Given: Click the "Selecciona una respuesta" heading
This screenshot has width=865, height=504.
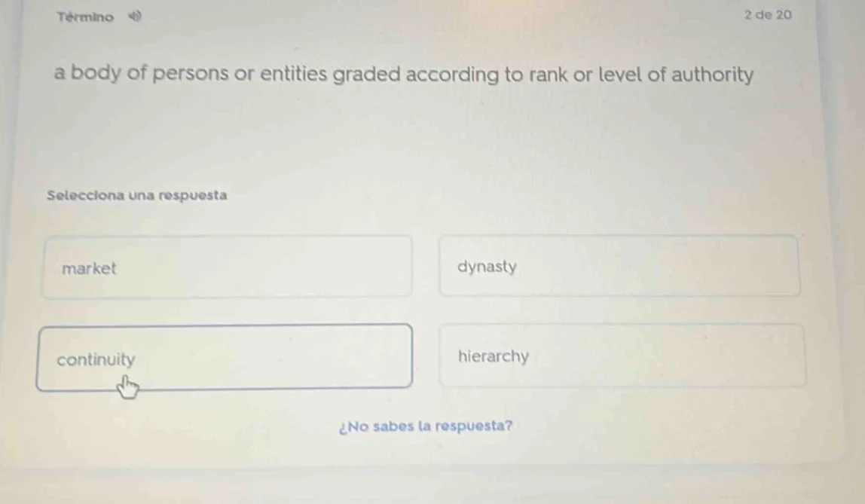Looking at the screenshot, I should tap(136, 195).
